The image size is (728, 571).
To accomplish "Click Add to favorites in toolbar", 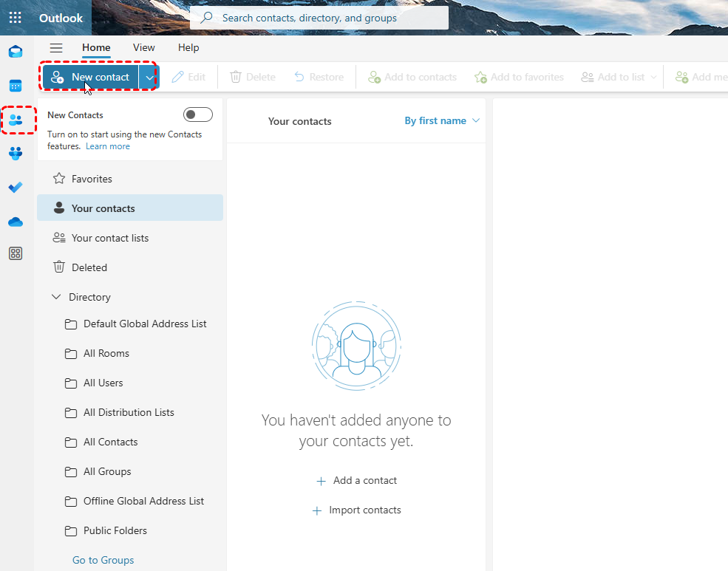I will tap(519, 77).
